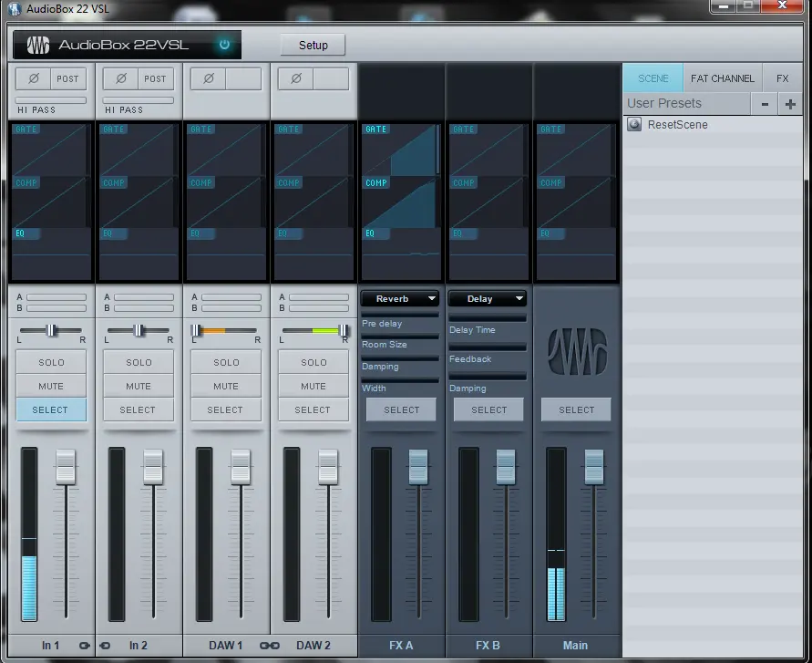Toggle phase invert on DAW 1

[x=209, y=78]
